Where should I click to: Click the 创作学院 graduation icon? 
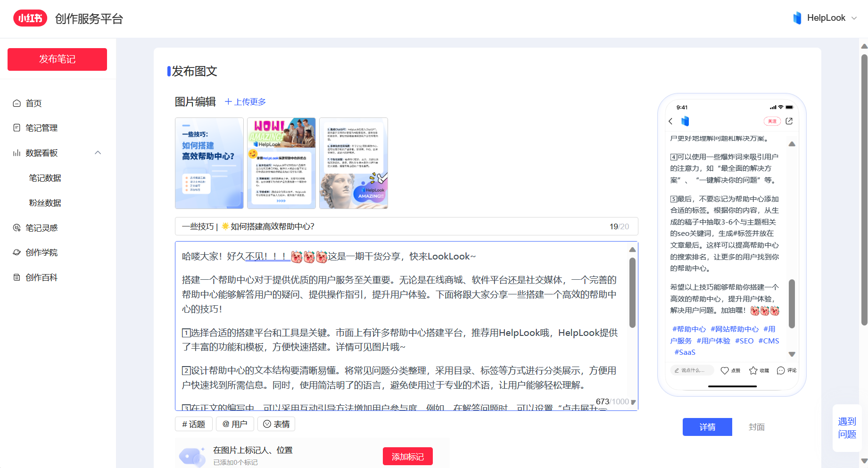click(17, 252)
